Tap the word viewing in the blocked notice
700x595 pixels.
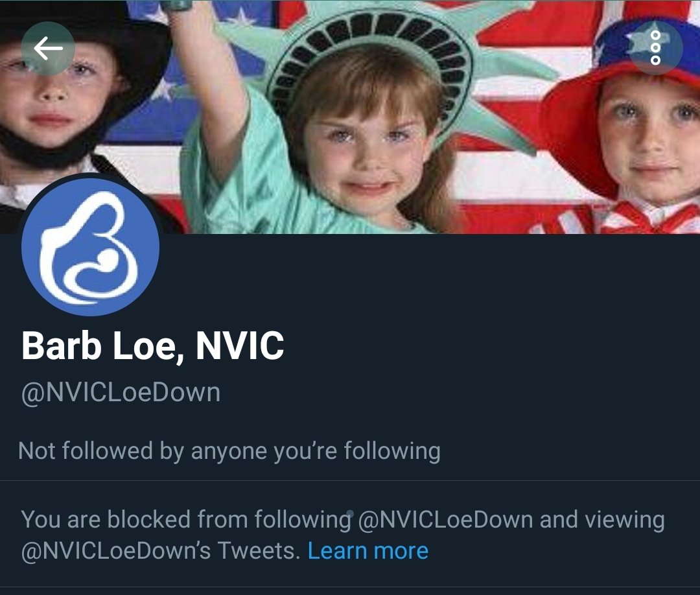(625, 521)
